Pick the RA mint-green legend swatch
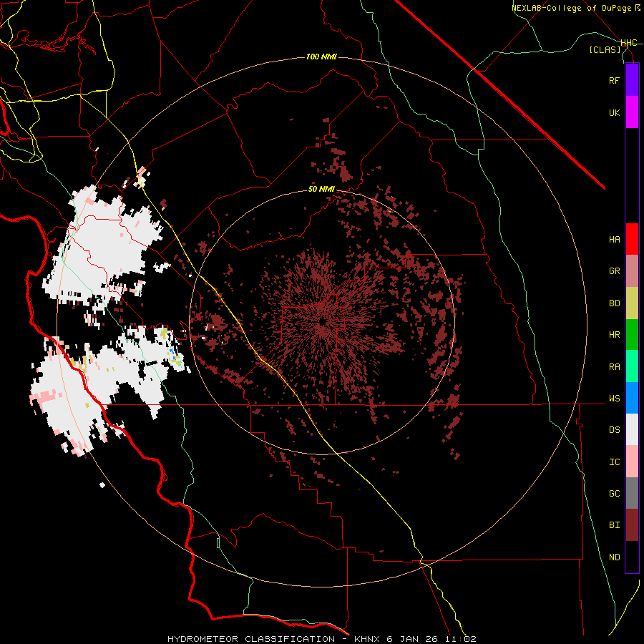 point(632,366)
